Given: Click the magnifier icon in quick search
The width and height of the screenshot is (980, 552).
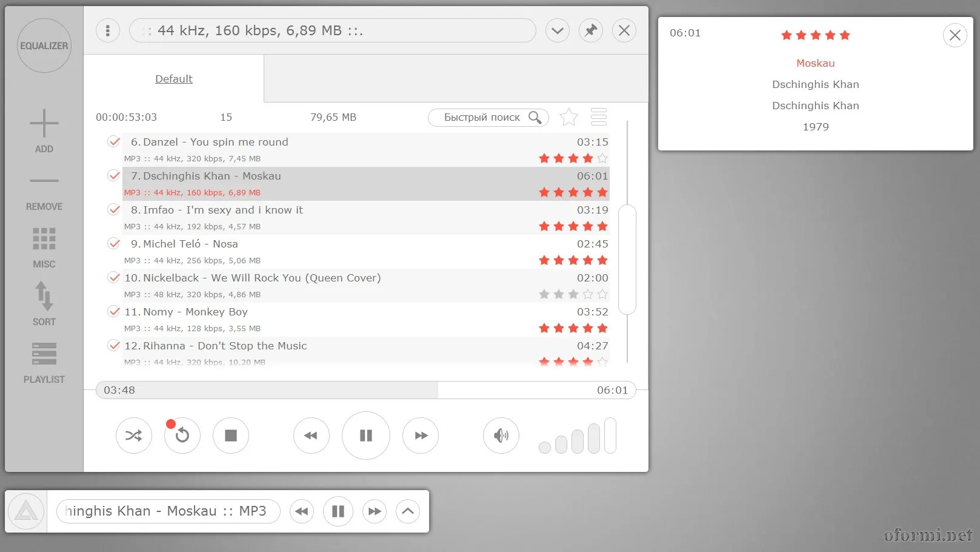Looking at the screenshot, I should 535,117.
